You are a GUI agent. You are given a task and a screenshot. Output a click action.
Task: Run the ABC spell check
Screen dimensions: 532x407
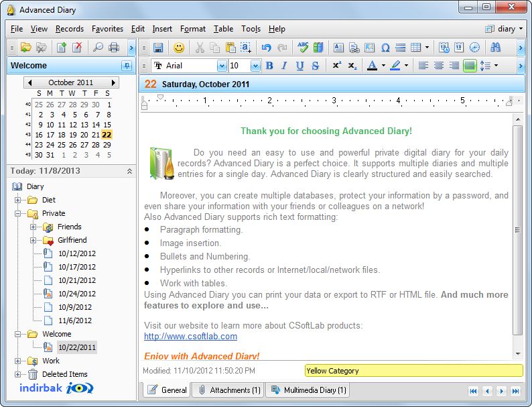(303, 48)
